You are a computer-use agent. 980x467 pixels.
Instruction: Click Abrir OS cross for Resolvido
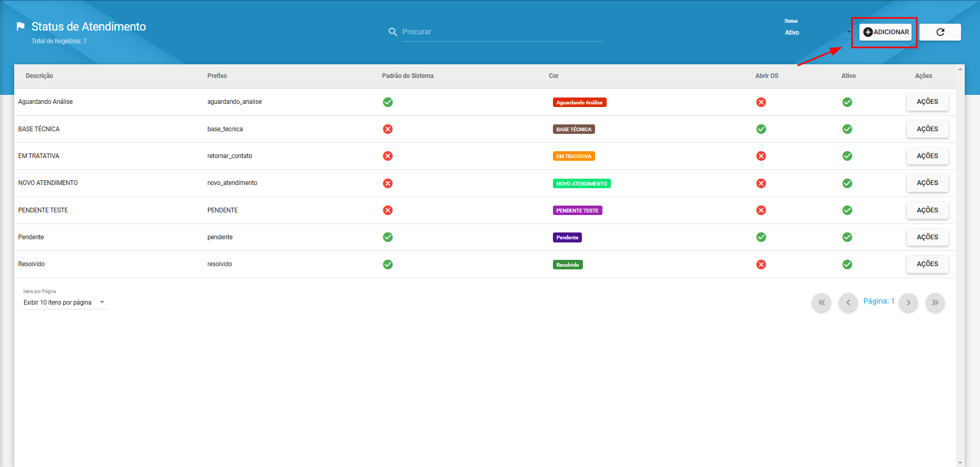coord(761,265)
